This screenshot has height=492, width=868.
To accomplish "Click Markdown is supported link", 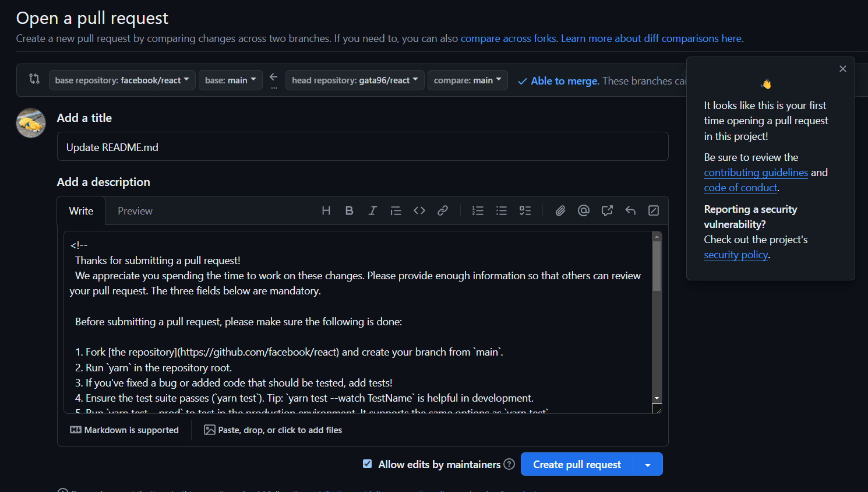I will 124,430.
